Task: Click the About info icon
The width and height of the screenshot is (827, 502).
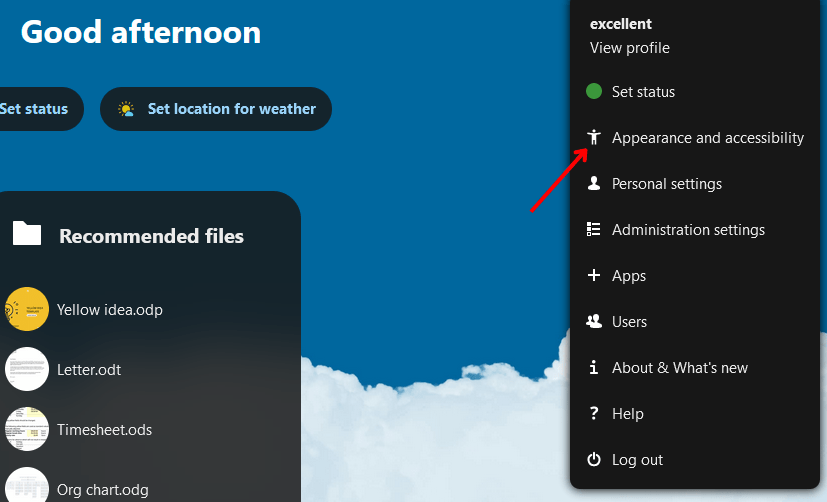Action: pos(594,368)
